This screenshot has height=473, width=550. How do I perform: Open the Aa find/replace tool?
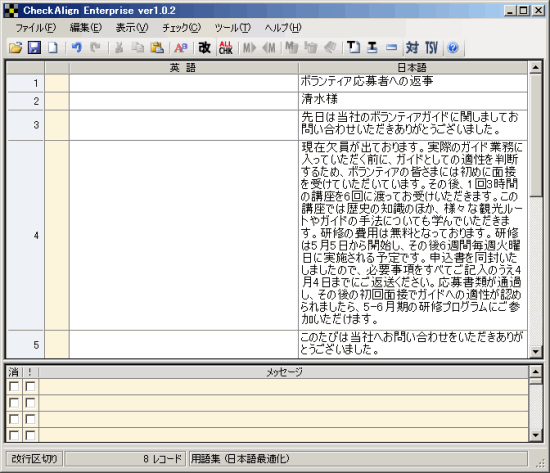pyautogui.click(x=181, y=47)
